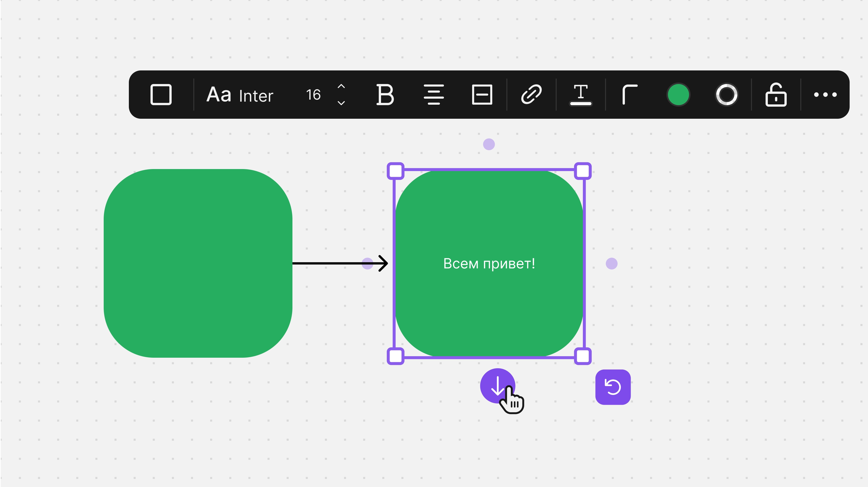Open the three-dot more options menu
This screenshot has height=487, width=868.
tap(825, 95)
